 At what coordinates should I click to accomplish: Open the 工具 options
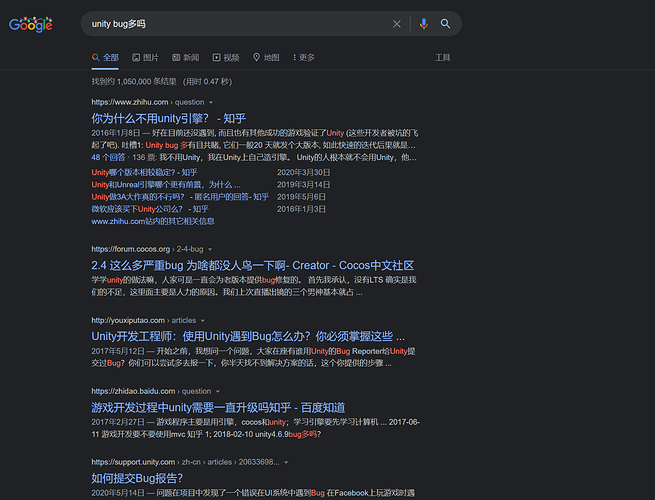click(x=442, y=58)
